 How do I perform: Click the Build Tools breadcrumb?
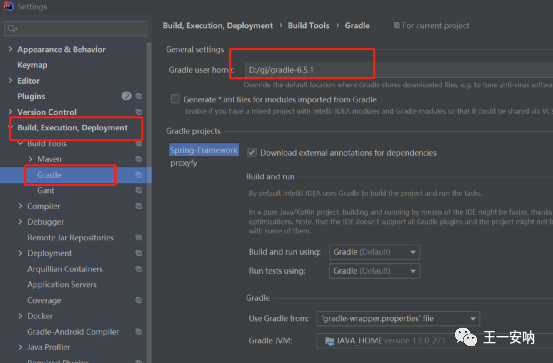point(308,25)
